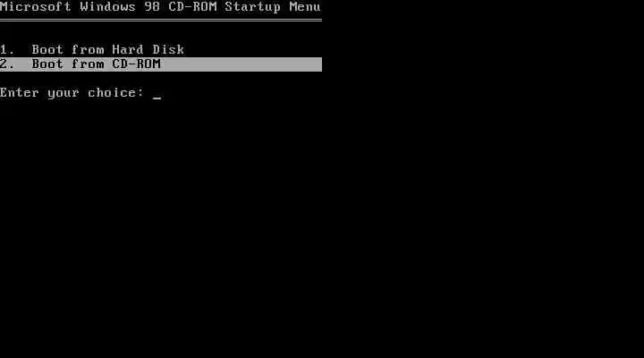Click the Enter your choice prompt text
The height and width of the screenshot is (358, 644).
[72, 93]
